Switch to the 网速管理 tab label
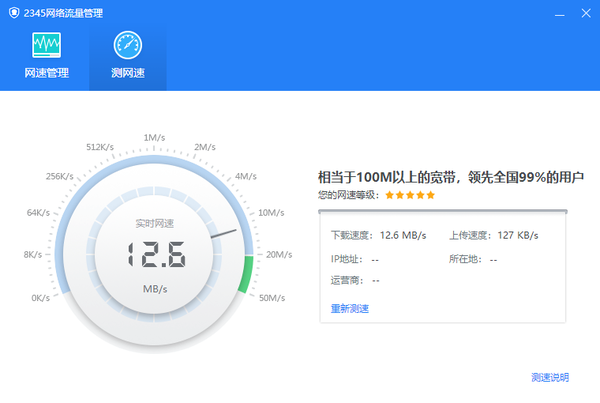Viewport: 600px width, 403px height. tap(46, 73)
